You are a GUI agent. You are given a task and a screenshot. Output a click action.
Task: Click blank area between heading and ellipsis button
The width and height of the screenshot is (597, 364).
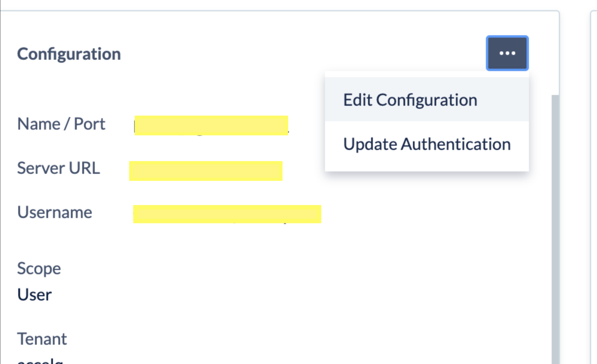click(303, 54)
